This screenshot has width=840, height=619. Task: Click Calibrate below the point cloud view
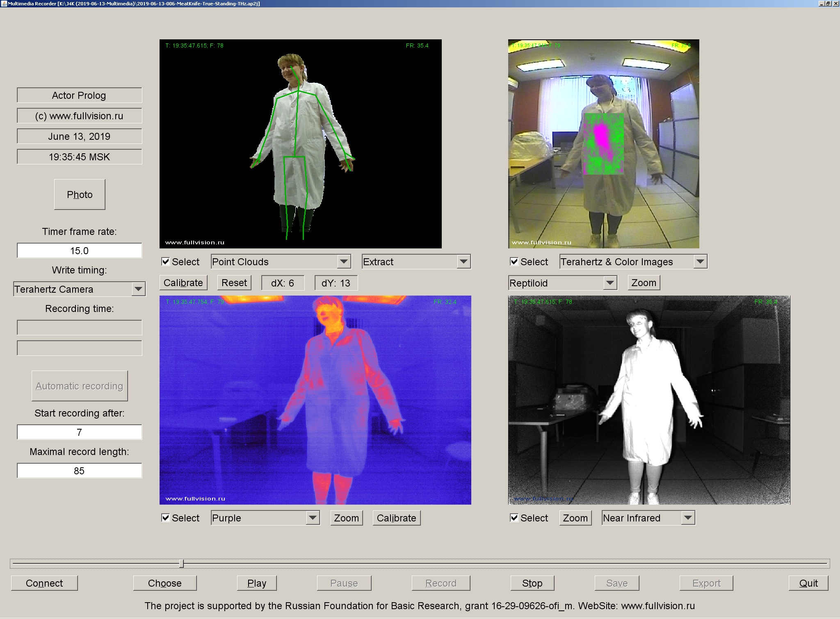(183, 282)
